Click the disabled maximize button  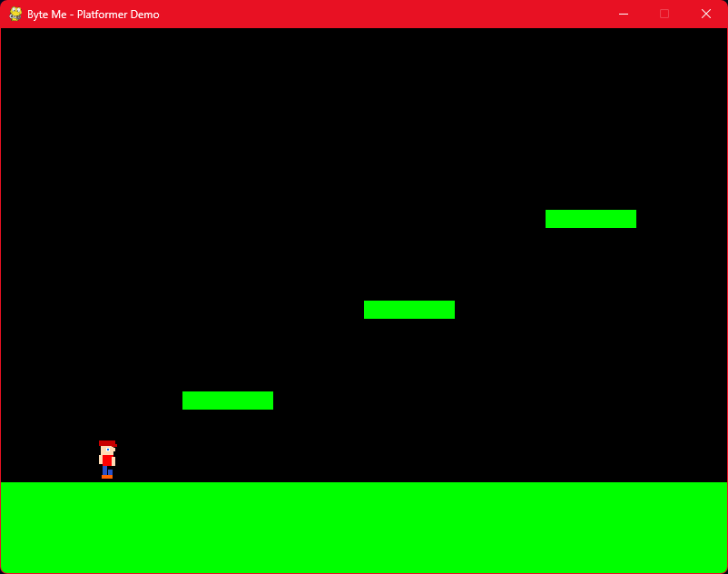664,14
